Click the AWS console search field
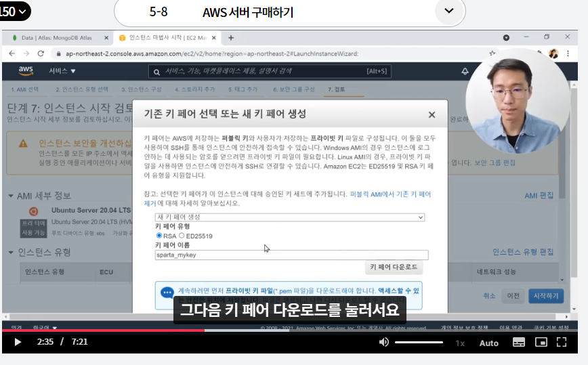This screenshot has width=588, height=365. click(x=270, y=71)
